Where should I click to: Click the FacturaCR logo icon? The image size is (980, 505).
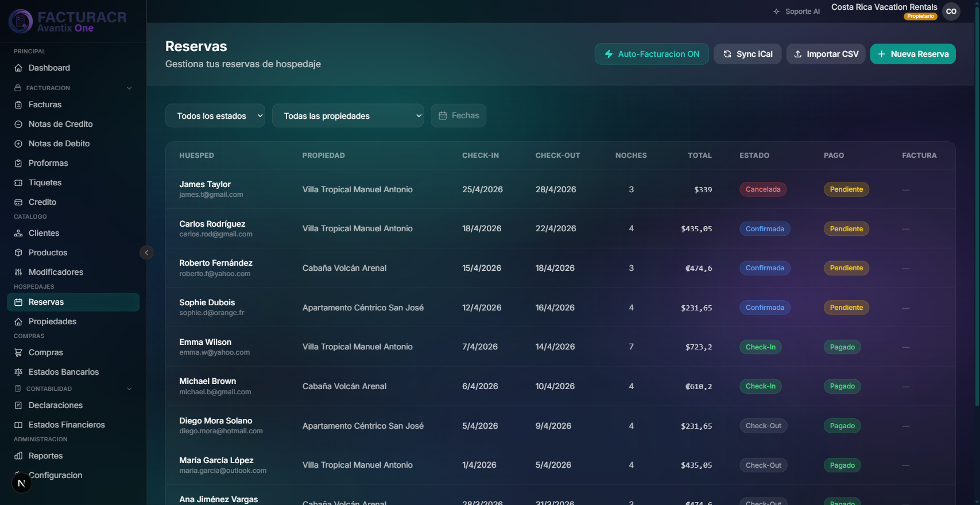tap(21, 21)
